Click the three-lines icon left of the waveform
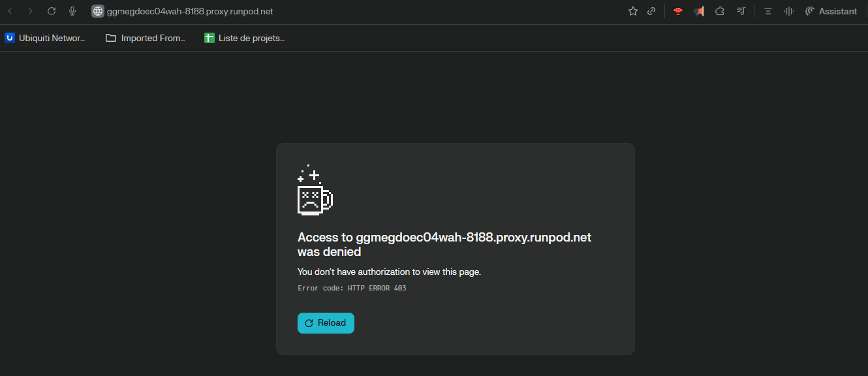The width and height of the screenshot is (868, 376). tap(768, 11)
